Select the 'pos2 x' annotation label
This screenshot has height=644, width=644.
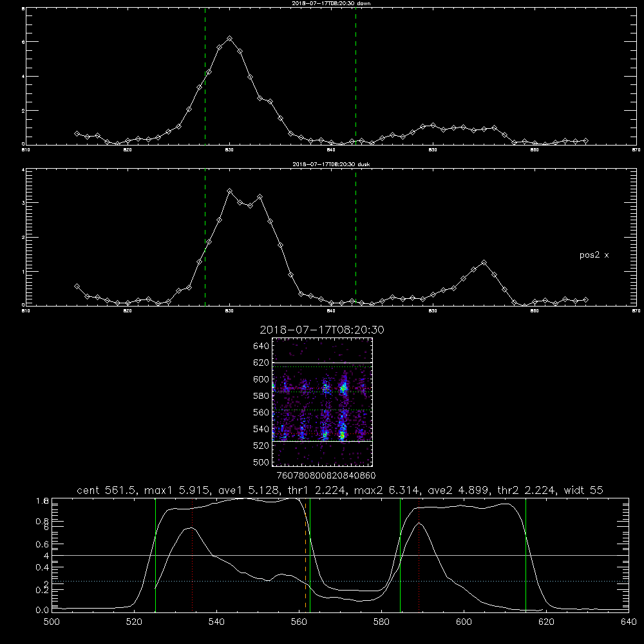(594, 255)
